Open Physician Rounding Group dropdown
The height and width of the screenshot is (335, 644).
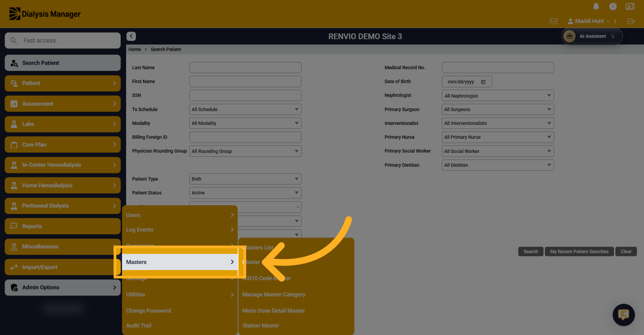pyautogui.click(x=245, y=151)
